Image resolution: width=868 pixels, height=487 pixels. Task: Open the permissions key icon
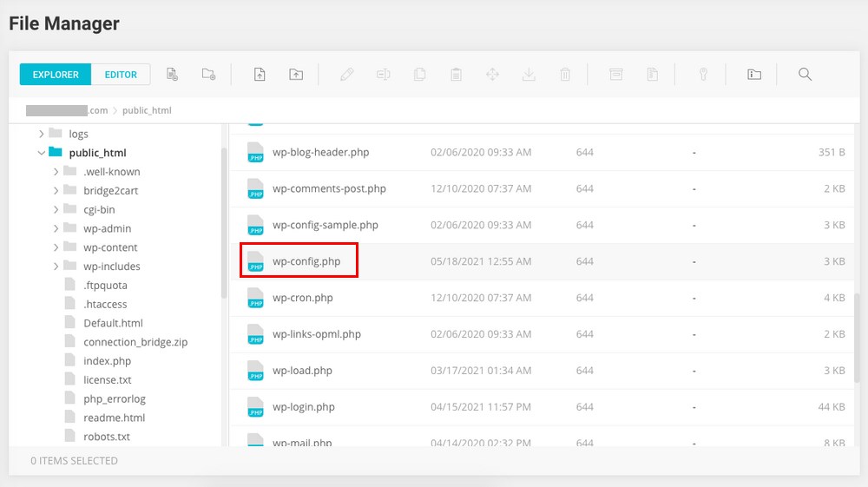point(703,74)
